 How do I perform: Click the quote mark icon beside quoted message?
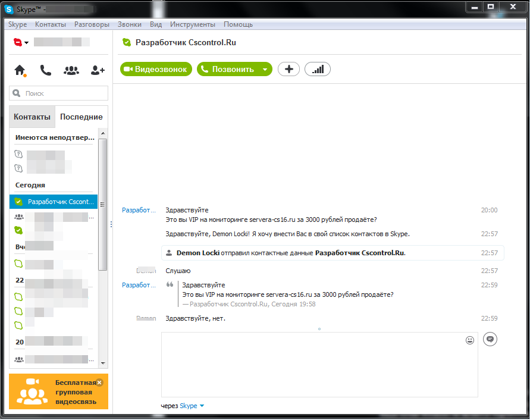click(170, 285)
